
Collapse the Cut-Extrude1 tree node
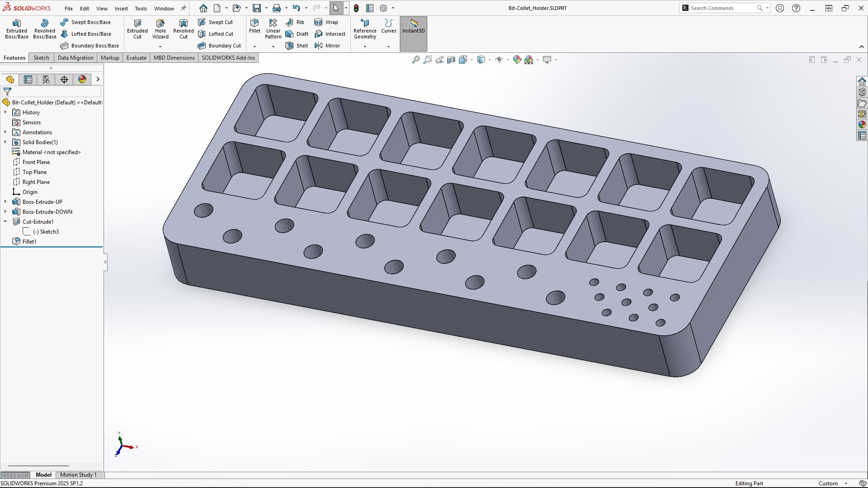point(5,222)
